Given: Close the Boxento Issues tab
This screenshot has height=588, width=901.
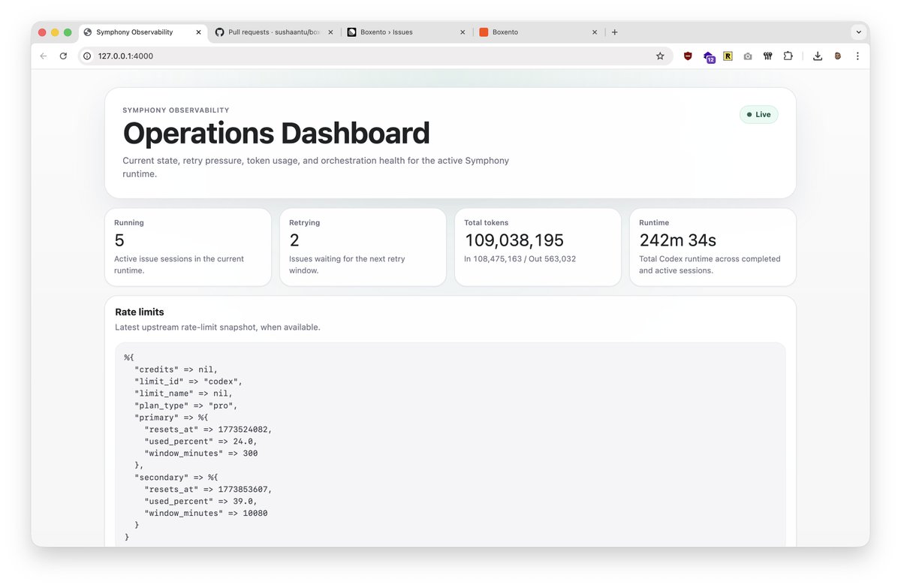Looking at the screenshot, I should pos(463,32).
